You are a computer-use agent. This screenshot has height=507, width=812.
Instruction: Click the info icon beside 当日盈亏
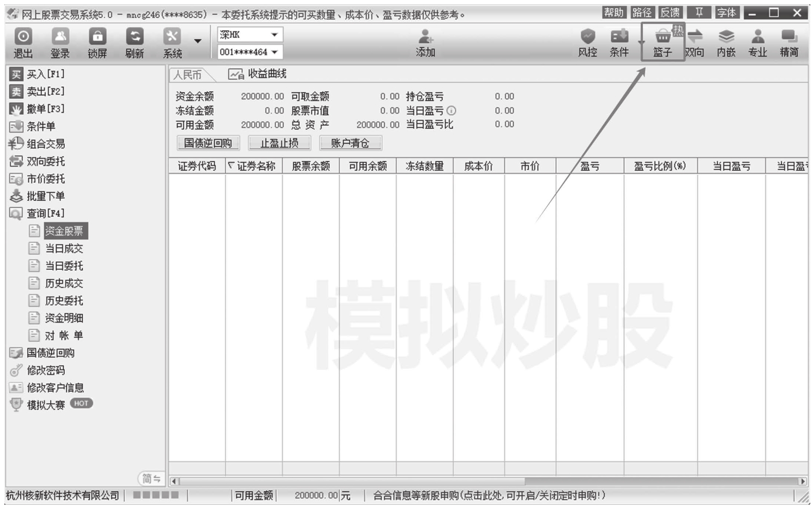[x=451, y=111]
